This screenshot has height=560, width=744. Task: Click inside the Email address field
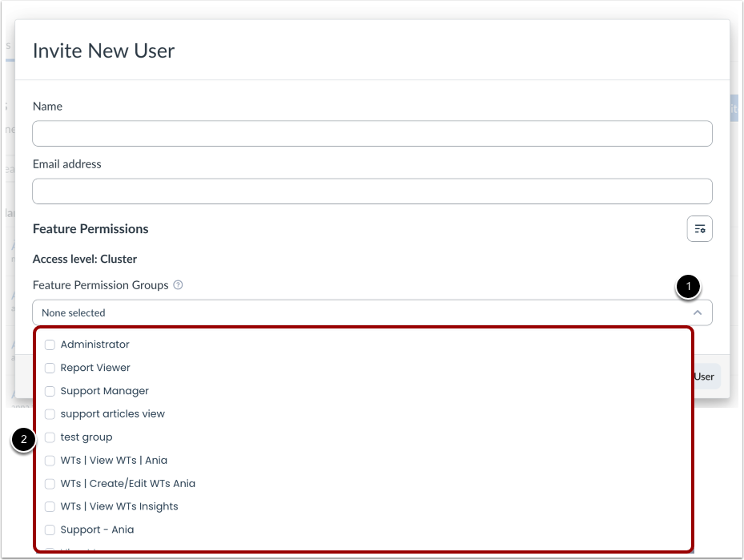coord(372,191)
